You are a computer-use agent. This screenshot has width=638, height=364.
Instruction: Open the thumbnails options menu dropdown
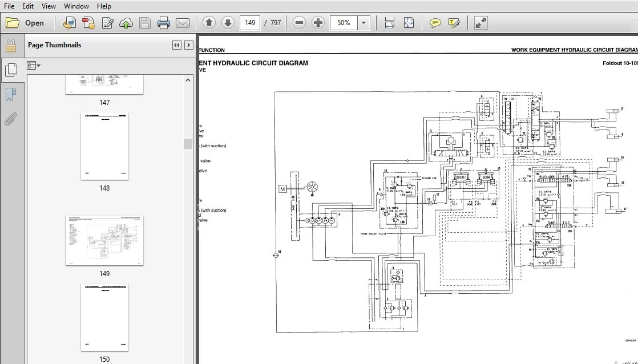34,66
